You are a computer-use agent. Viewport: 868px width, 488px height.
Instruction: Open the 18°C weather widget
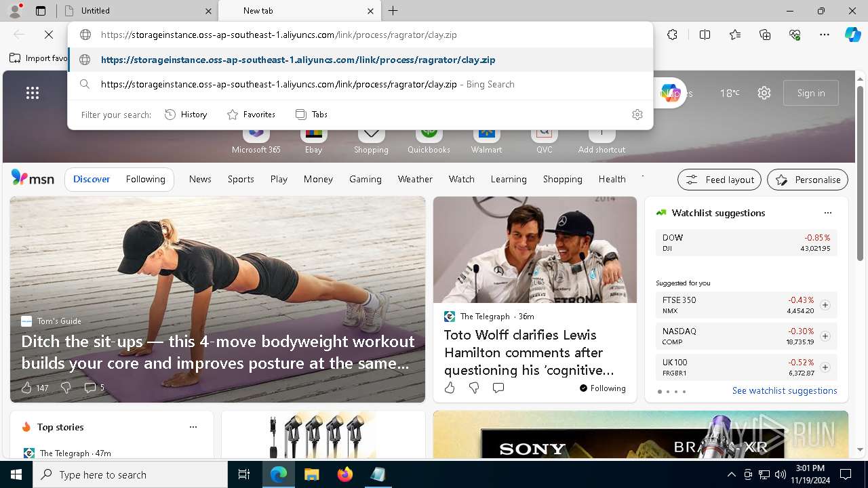[x=730, y=93]
